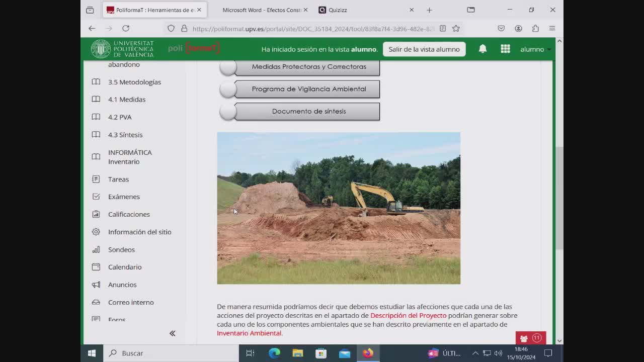
Task: Select Medidas Protectoras y Correctoras round toggle
Action: coord(228,67)
